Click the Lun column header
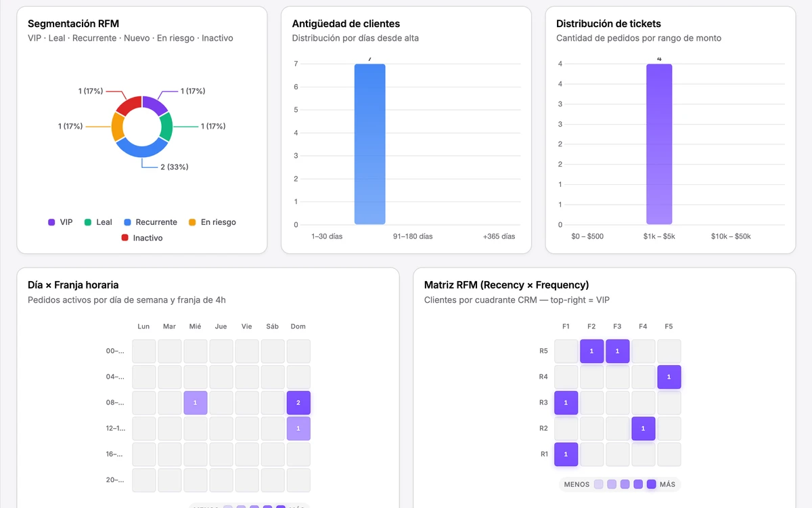Viewport: 812px width, 508px height. (x=143, y=326)
